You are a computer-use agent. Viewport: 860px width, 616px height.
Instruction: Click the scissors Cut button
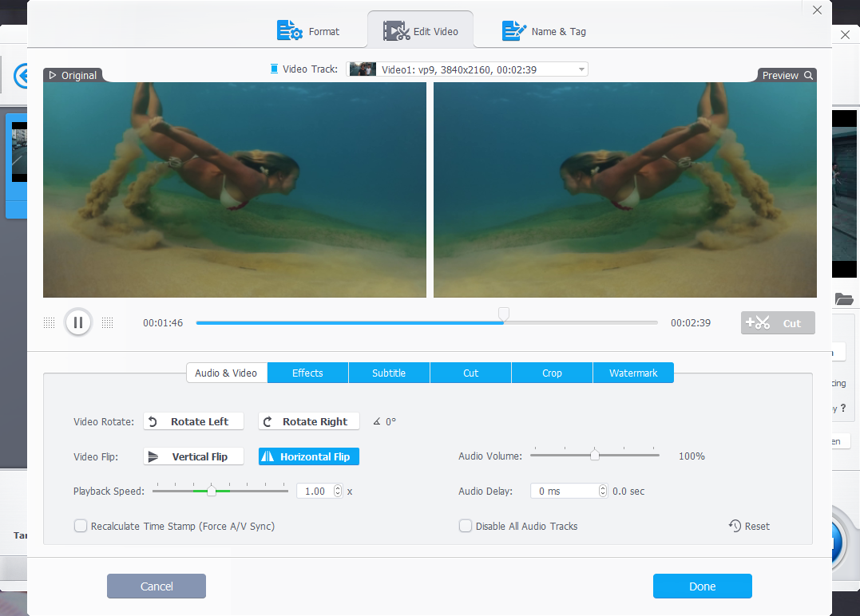(x=777, y=323)
